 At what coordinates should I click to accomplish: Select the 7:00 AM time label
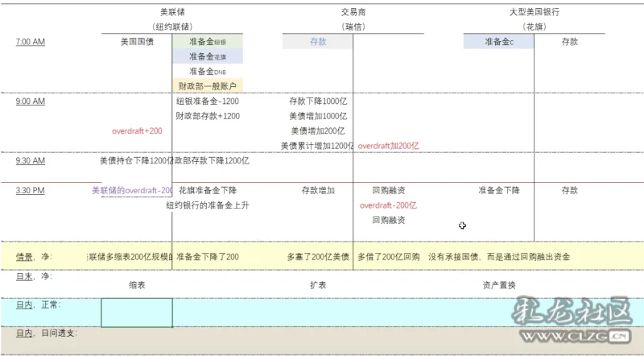[31, 42]
